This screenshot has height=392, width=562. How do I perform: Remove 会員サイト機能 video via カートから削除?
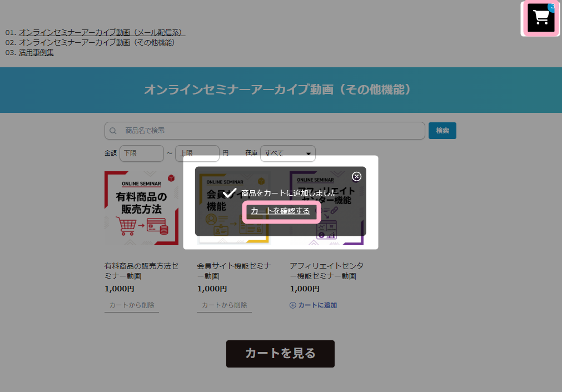tap(224, 305)
